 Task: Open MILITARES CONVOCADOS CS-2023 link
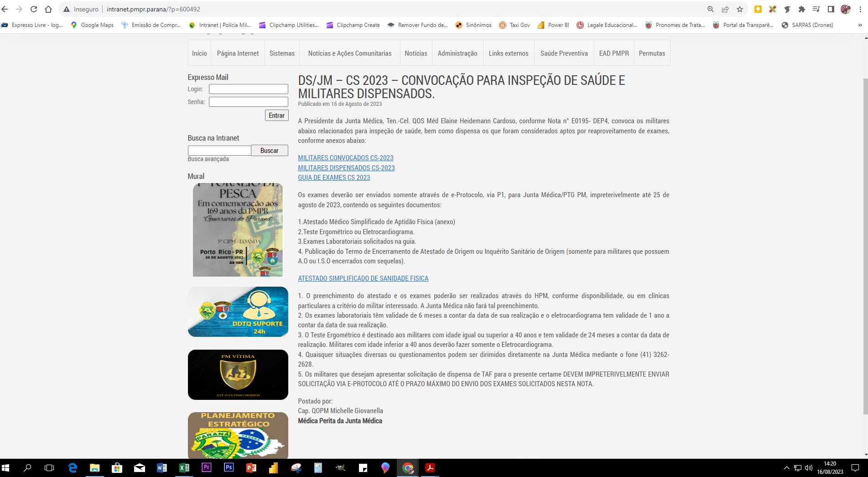[345, 158]
